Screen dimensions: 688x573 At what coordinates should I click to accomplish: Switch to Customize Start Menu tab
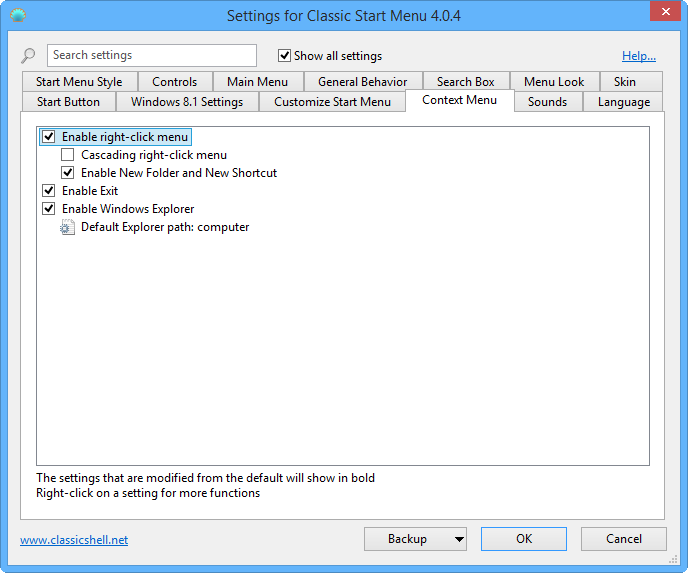coord(333,102)
